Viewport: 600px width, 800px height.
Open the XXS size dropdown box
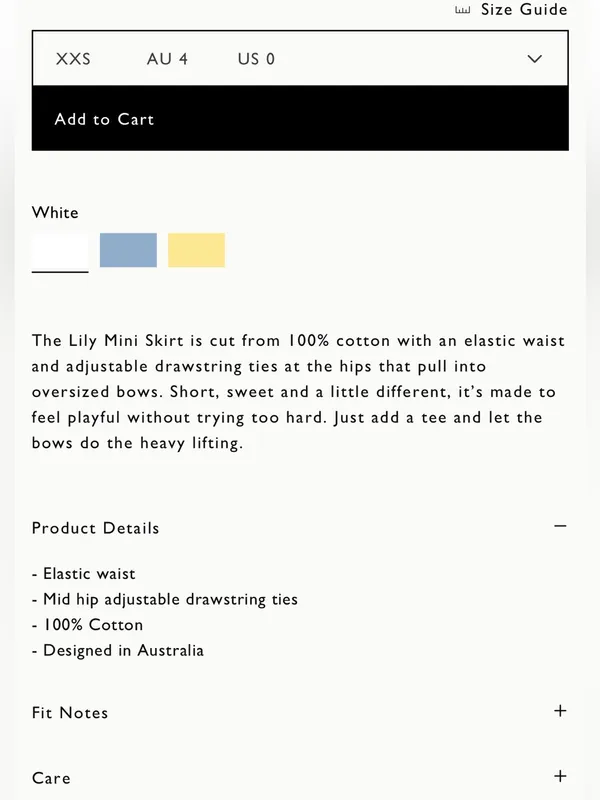300,58
